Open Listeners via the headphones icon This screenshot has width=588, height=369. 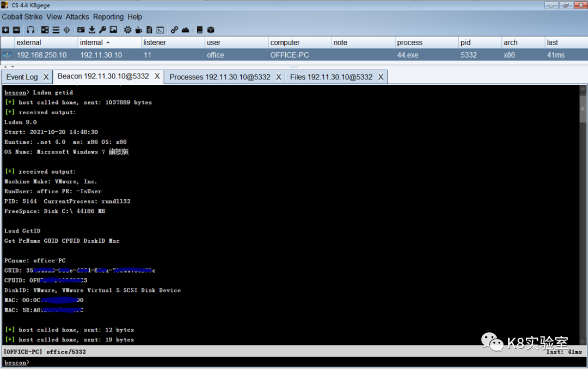pyautogui.click(x=30, y=30)
